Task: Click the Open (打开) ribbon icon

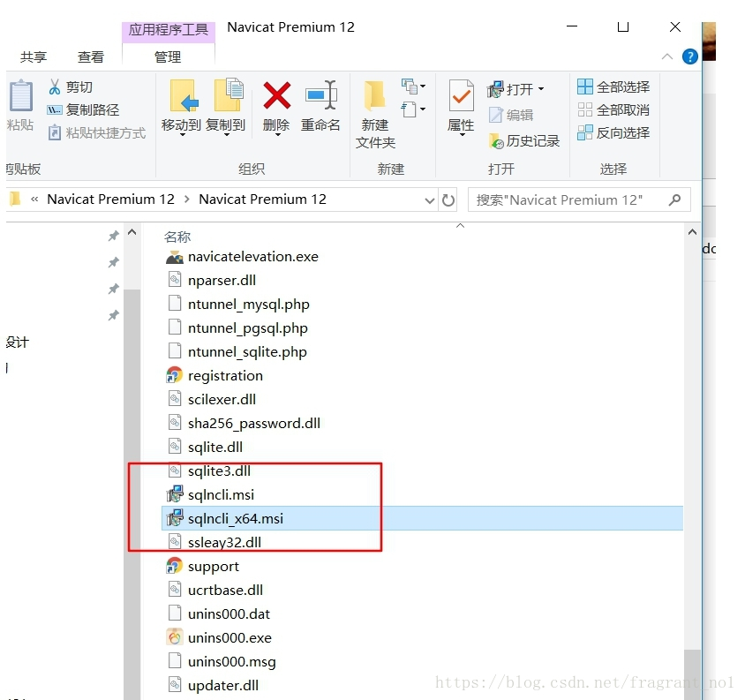Action: tap(495, 89)
